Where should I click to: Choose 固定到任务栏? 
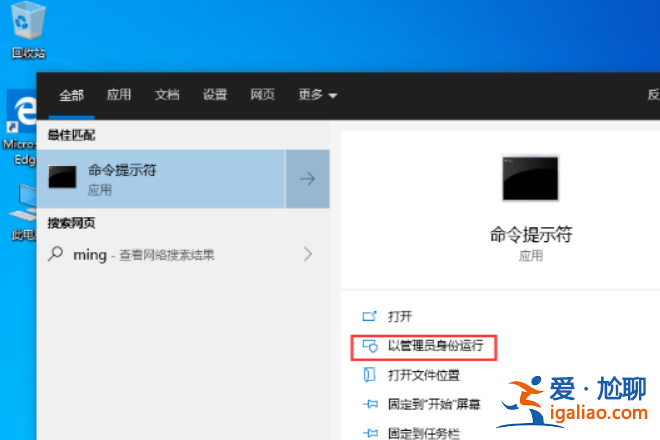[x=423, y=433]
